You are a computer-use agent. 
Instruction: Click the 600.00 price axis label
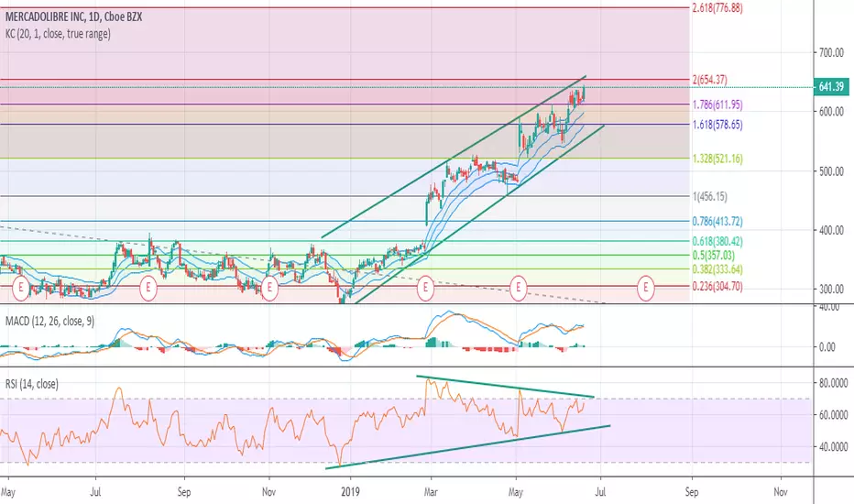831,112
